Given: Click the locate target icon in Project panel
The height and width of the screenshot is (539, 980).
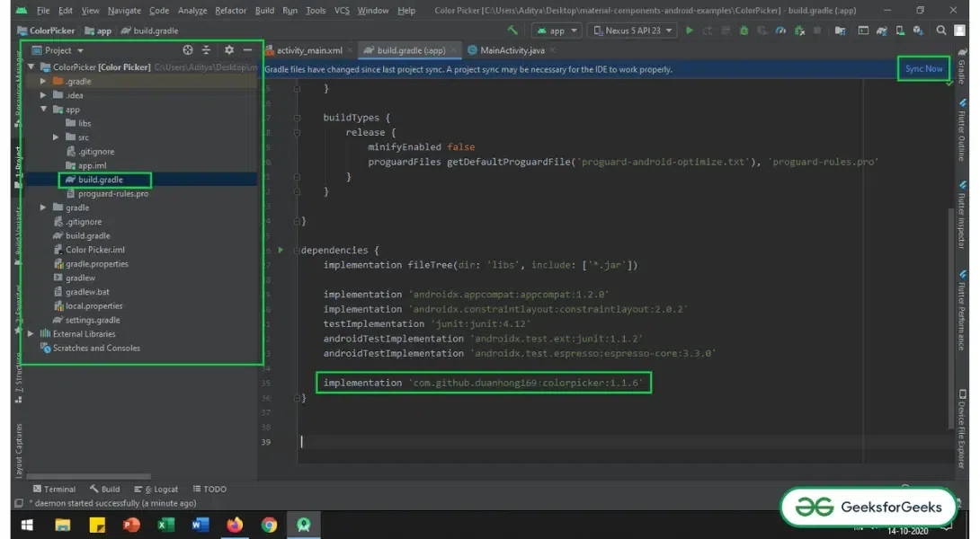Looking at the screenshot, I should [x=188, y=50].
